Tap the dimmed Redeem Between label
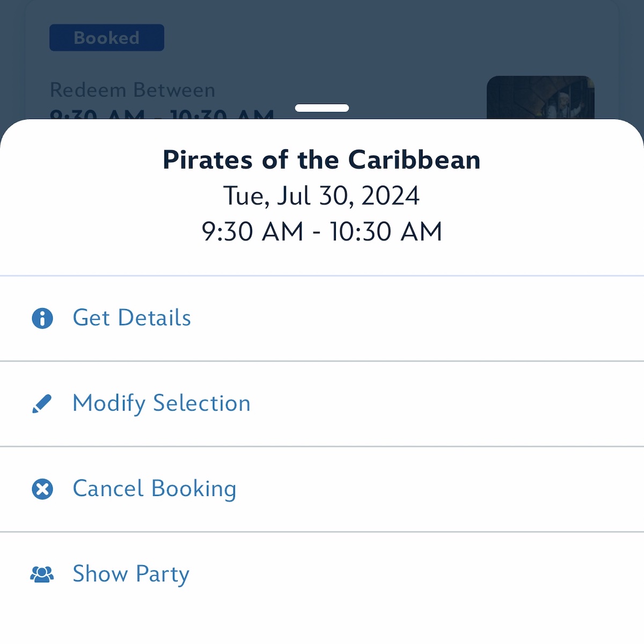Viewport: 644px width, 644px height. 133,90
